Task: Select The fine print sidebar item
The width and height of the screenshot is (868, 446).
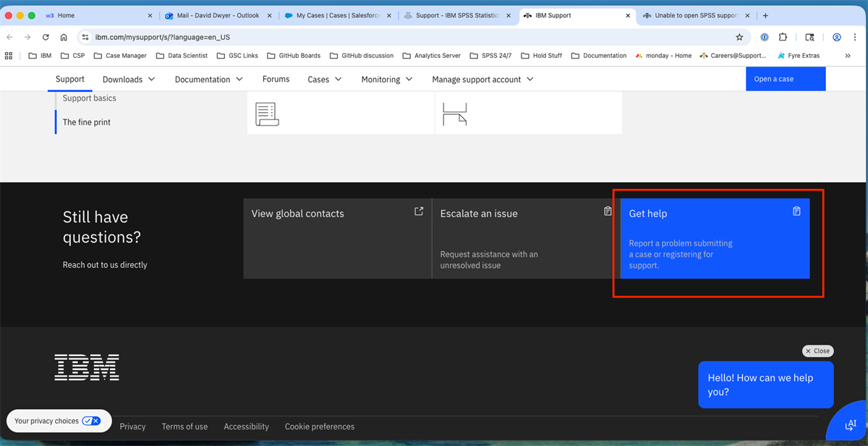Action: tap(87, 122)
